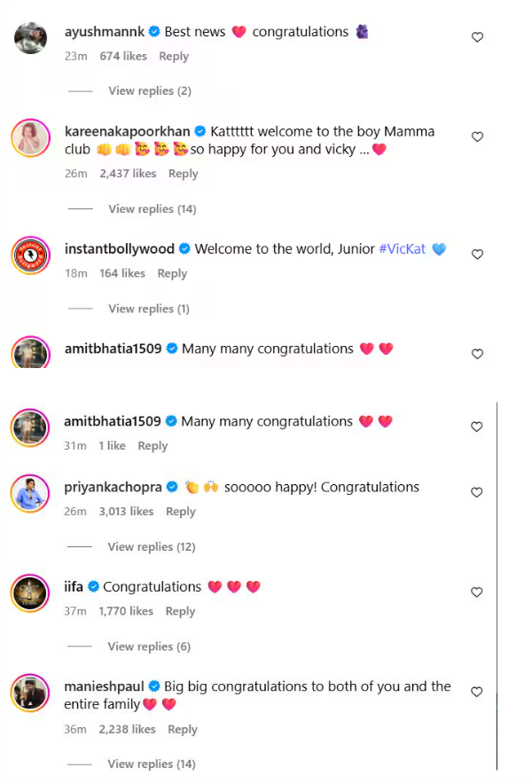The image size is (532, 784).
Task: View 3,013 likes on priyankachopra's comment
Action: pyautogui.click(x=128, y=512)
